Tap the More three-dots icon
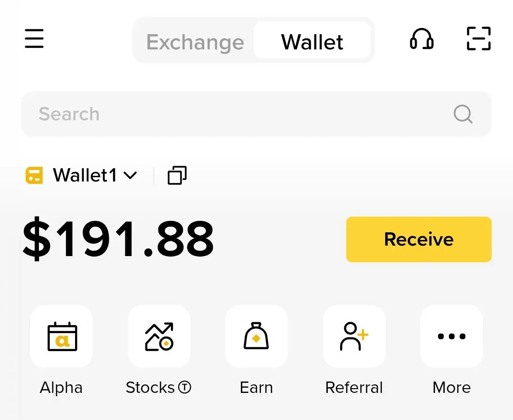The width and height of the screenshot is (513, 420). pos(452,336)
